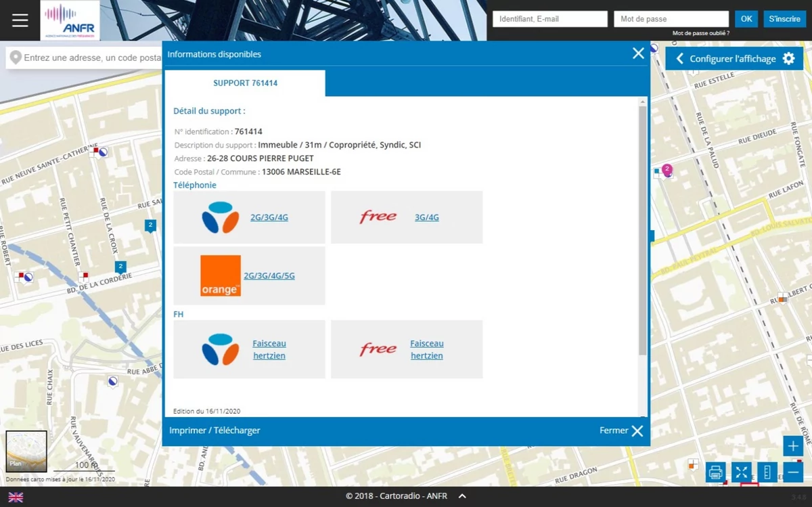
Task: Zoom out with the minus button
Action: 793,472
